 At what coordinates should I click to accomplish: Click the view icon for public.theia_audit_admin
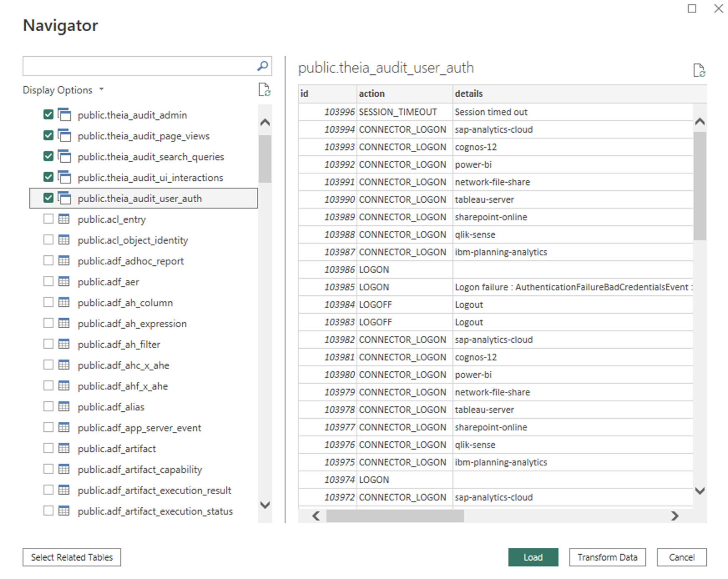[x=64, y=115]
